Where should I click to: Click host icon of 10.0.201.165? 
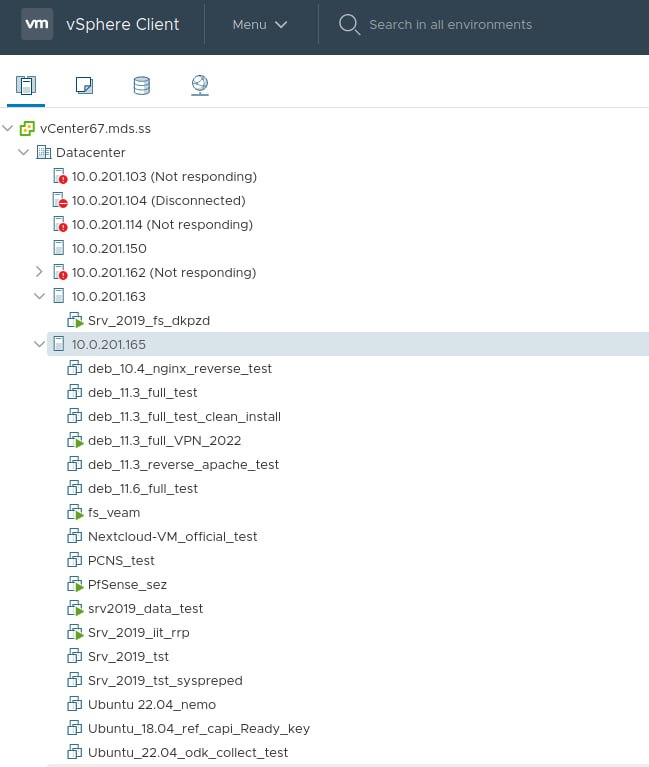(x=58, y=344)
